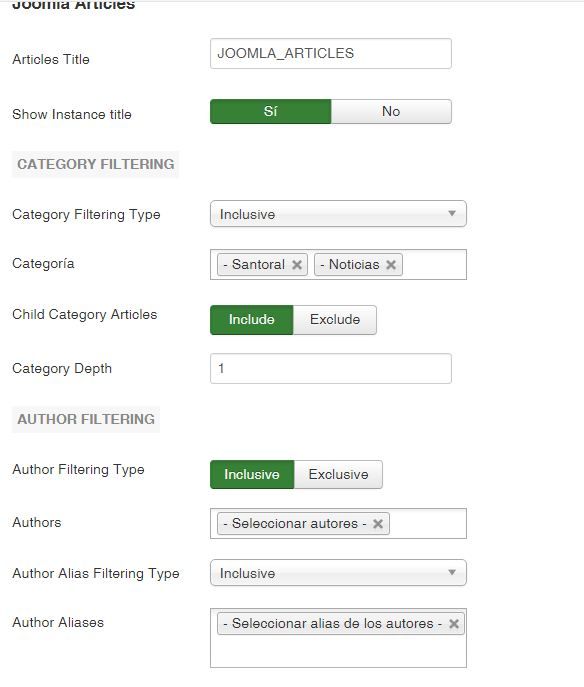The image size is (584, 687).
Task: Click the Noticias tag label
Action: click(354, 265)
